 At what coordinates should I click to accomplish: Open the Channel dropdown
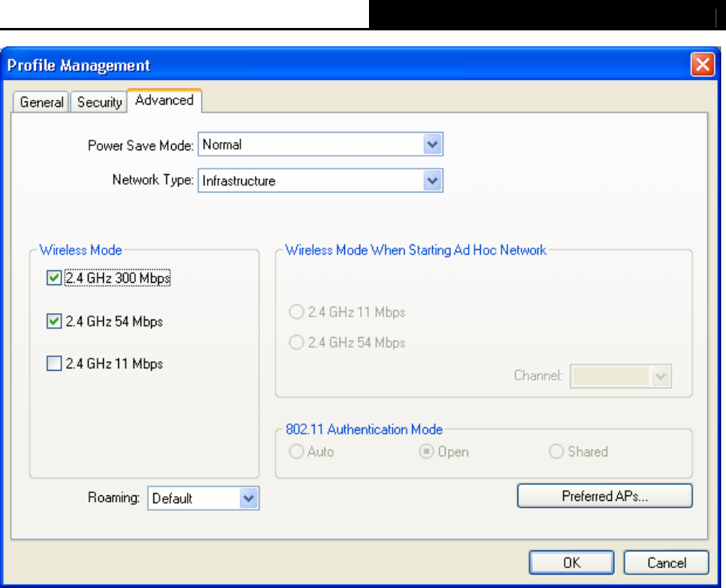(x=661, y=375)
